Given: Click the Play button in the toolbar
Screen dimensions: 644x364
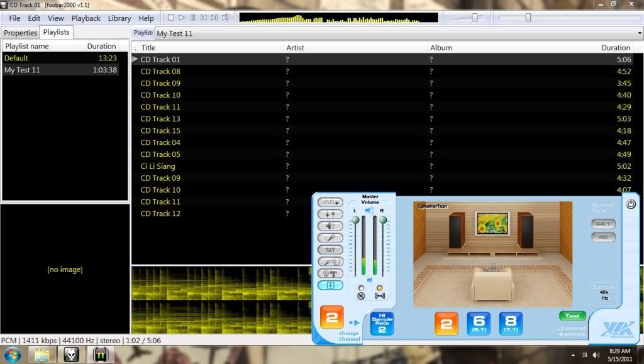Looking at the screenshot, I should pos(182,18).
